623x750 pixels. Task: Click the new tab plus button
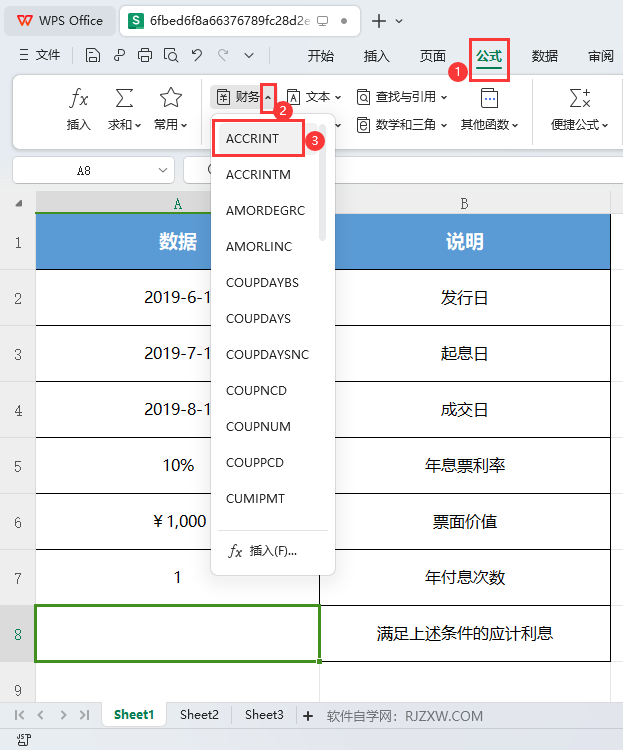click(x=378, y=21)
